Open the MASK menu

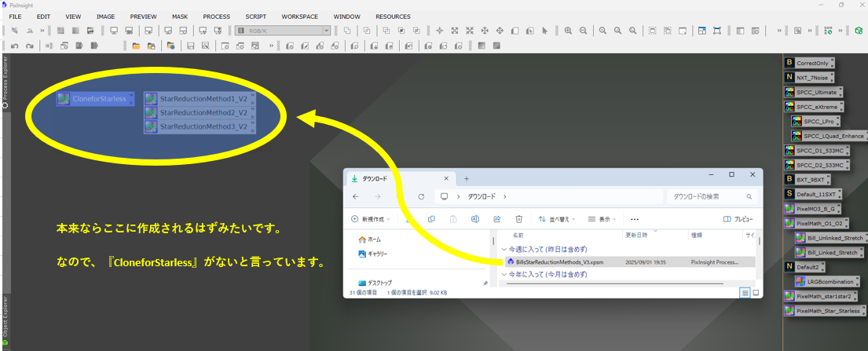click(x=180, y=16)
